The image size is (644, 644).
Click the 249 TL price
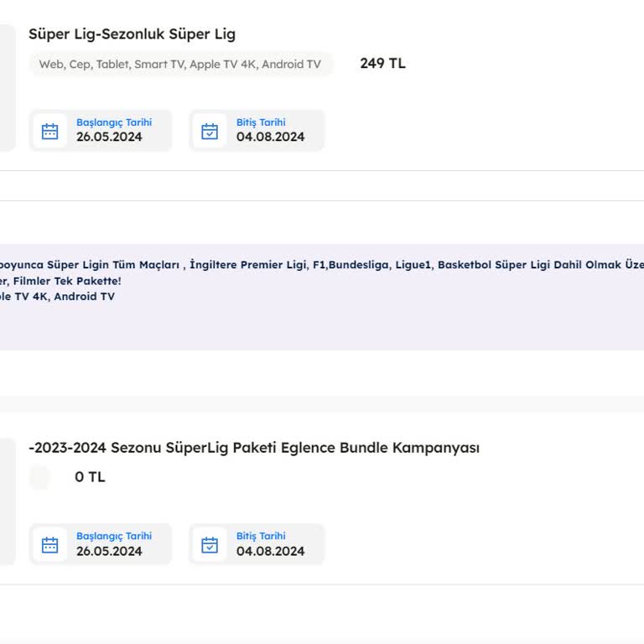click(382, 64)
